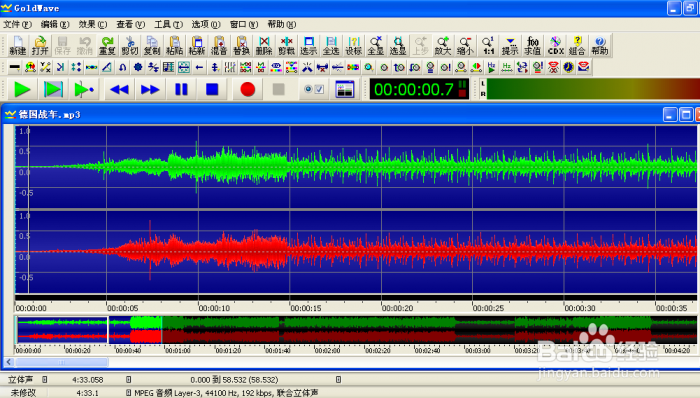Play the selection with the second green play button

pyautogui.click(x=53, y=90)
